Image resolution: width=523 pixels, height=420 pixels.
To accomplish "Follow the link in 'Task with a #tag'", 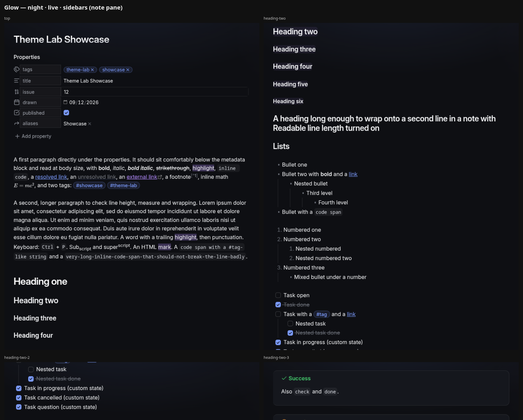I will 351,314.
